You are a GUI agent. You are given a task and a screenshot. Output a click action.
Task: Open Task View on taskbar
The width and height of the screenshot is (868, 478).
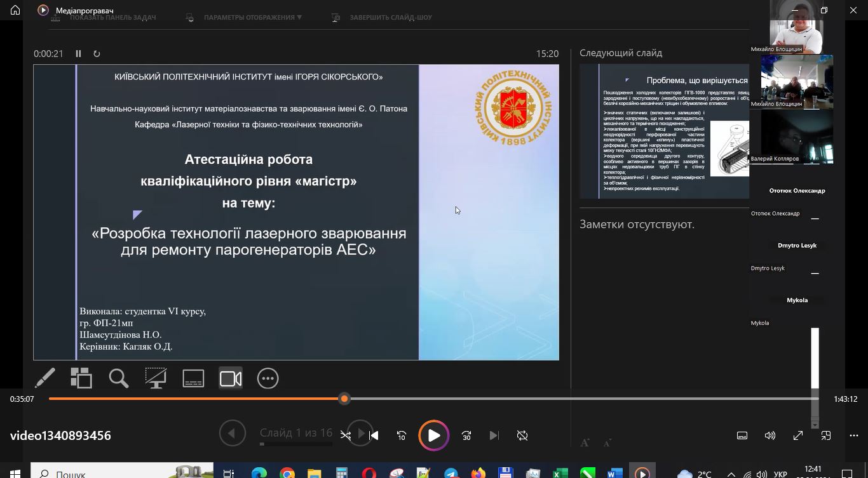coord(229,472)
